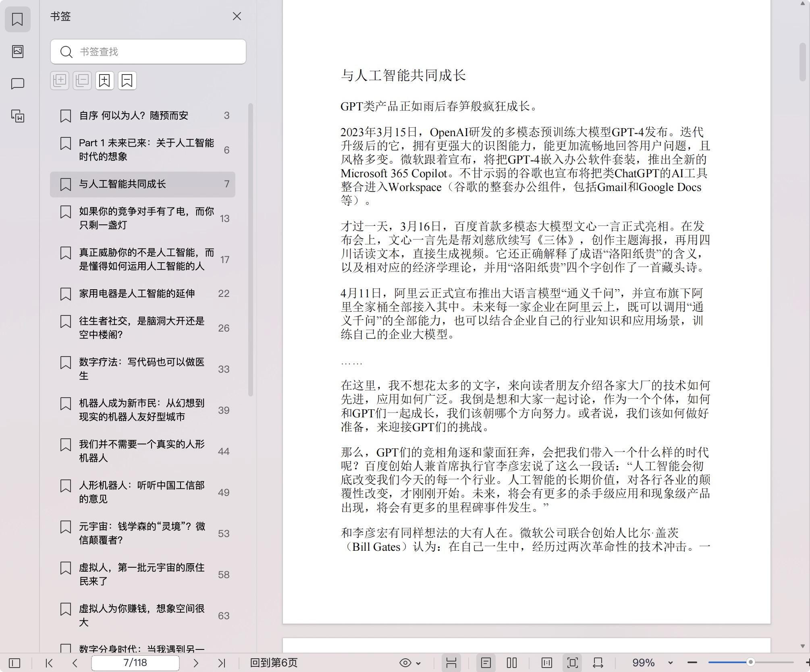Select single page view
Viewport: 810px width, 672px height.
click(x=486, y=663)
